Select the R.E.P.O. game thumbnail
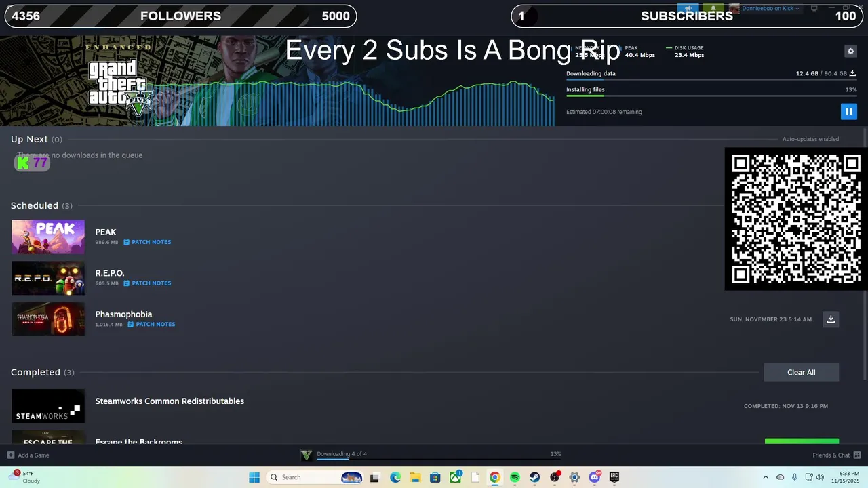868x488 pixels. pos(48,278)
